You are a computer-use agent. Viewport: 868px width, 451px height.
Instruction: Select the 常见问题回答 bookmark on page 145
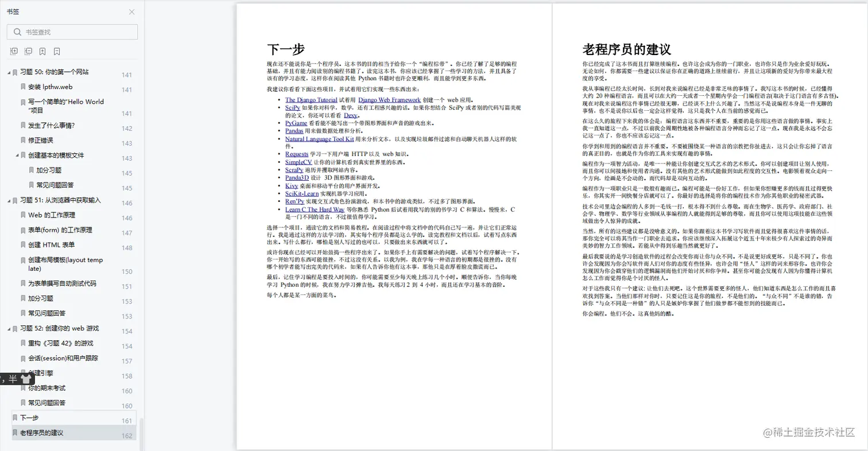click(55, 185)
